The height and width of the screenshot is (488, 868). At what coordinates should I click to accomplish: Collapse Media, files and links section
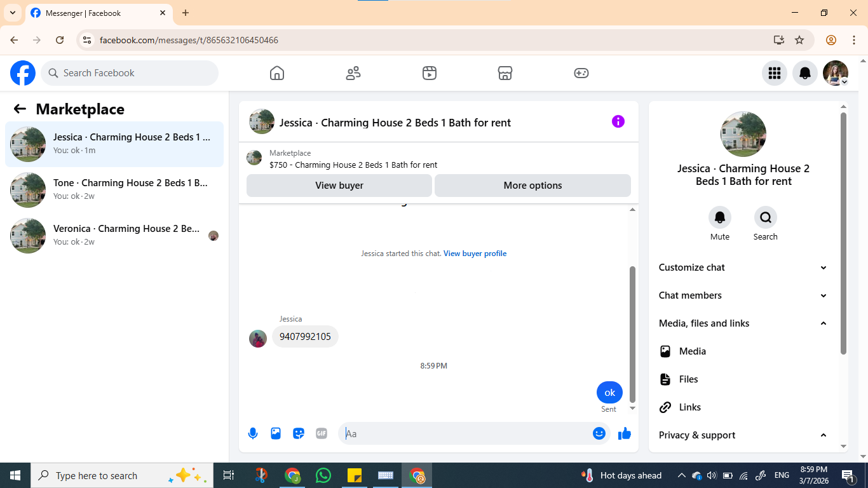743,323
